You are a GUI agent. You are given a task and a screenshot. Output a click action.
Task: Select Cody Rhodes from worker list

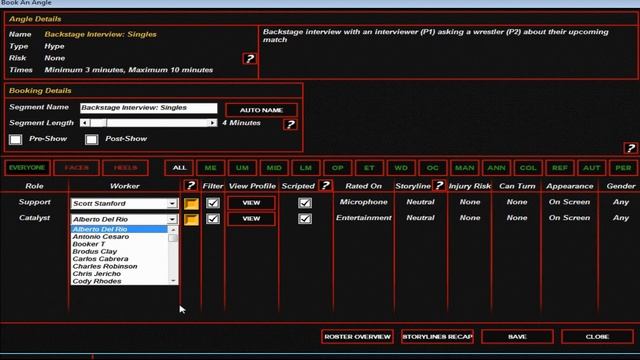point(119,281)
